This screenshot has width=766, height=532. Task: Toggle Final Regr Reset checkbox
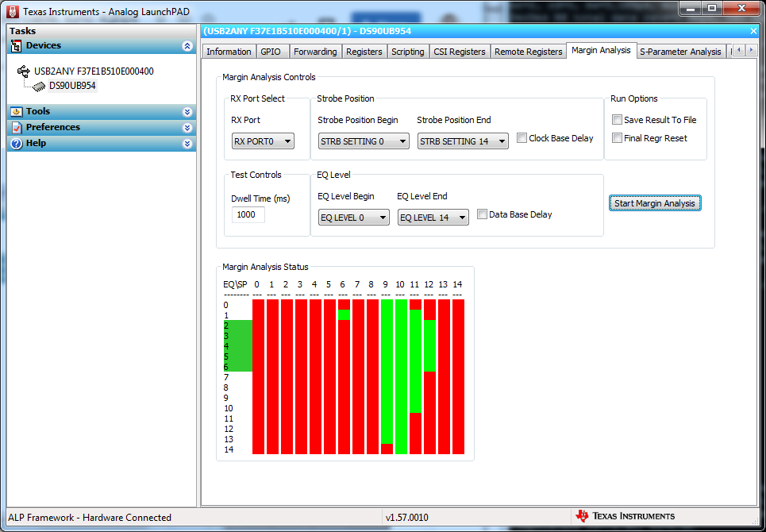tap(617, 138)
